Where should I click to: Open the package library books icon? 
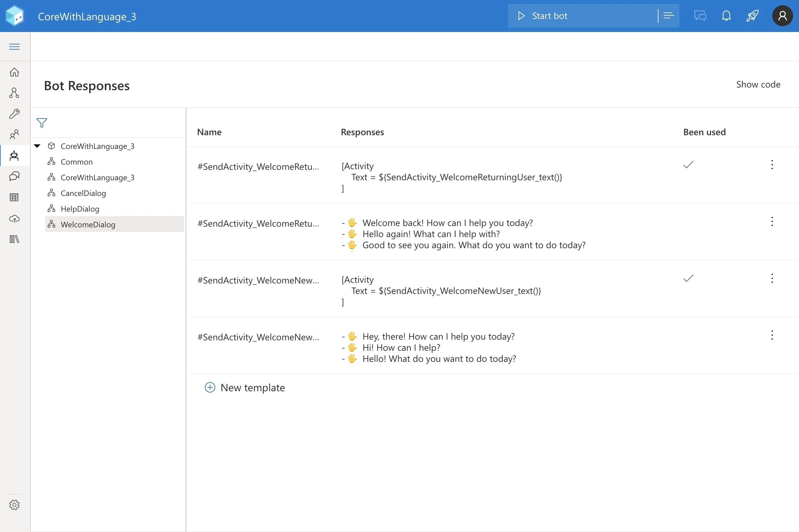[14, 239]
